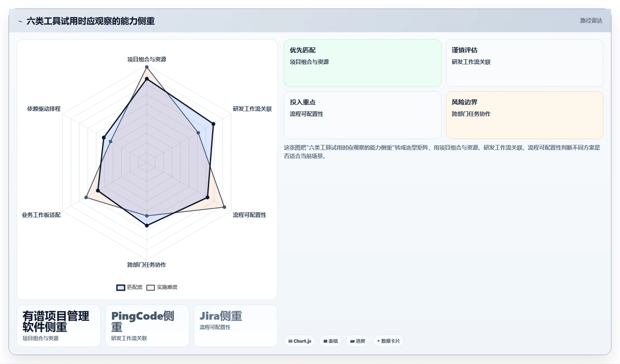Viewport: 620px width, 364px height.
Task: Click 跨部门任务协作 text in 风险边界 card
Action: [x=471, y=114]
